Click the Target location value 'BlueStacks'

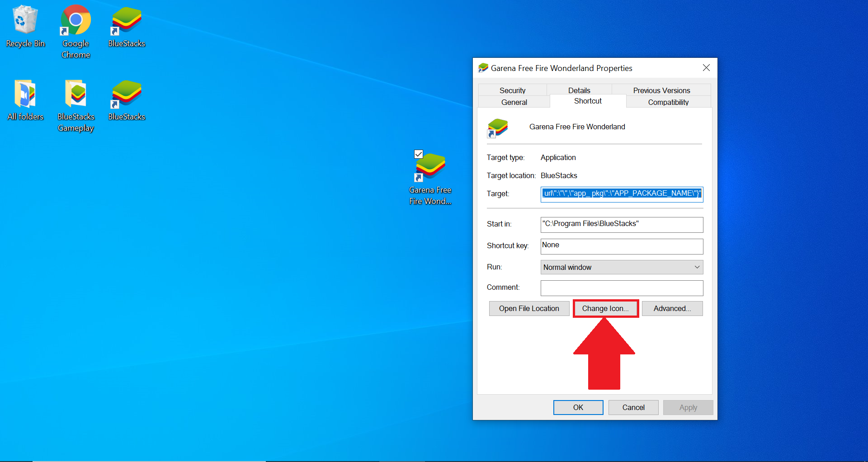tap(559, 175)
